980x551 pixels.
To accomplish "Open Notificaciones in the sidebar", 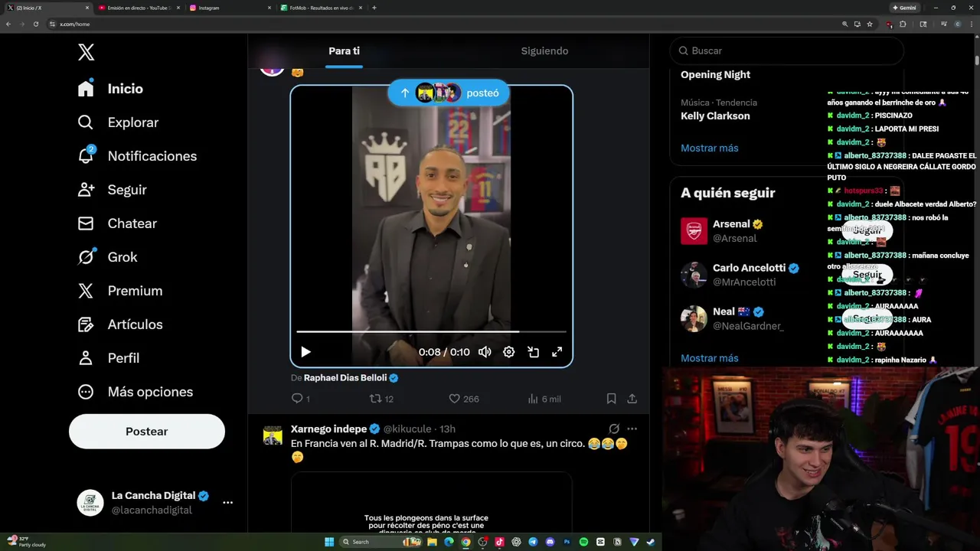I will coord(137,156).
